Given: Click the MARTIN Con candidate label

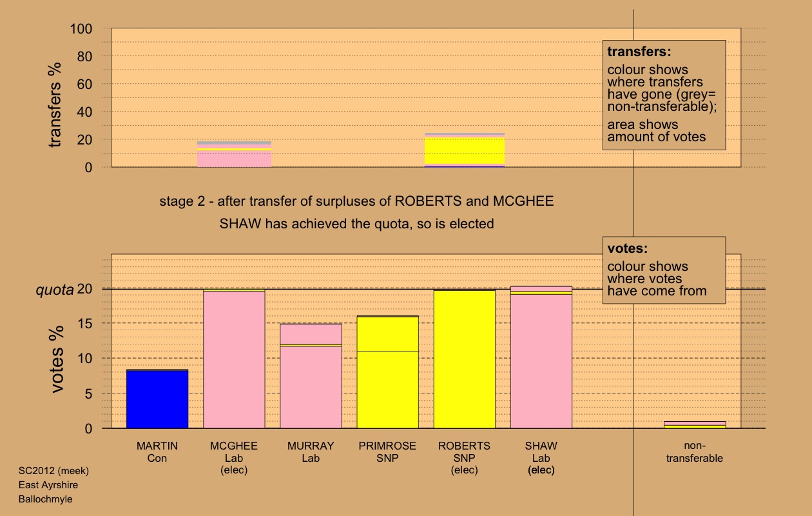Looking at the screenshot, I should coord(157,452).
